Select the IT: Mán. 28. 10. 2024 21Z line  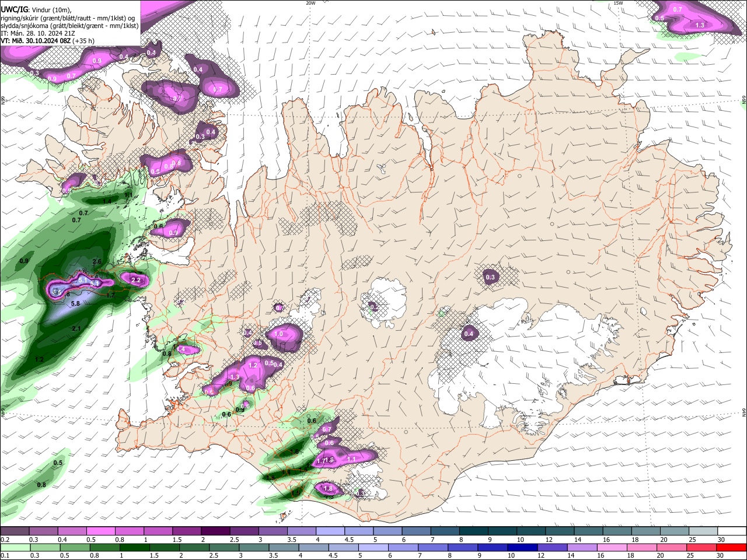tap(37, 33)
